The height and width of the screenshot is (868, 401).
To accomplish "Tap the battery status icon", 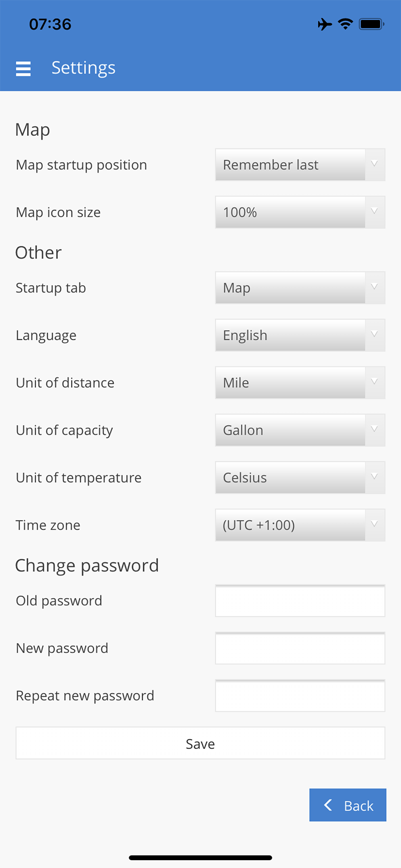I will 371,24.
